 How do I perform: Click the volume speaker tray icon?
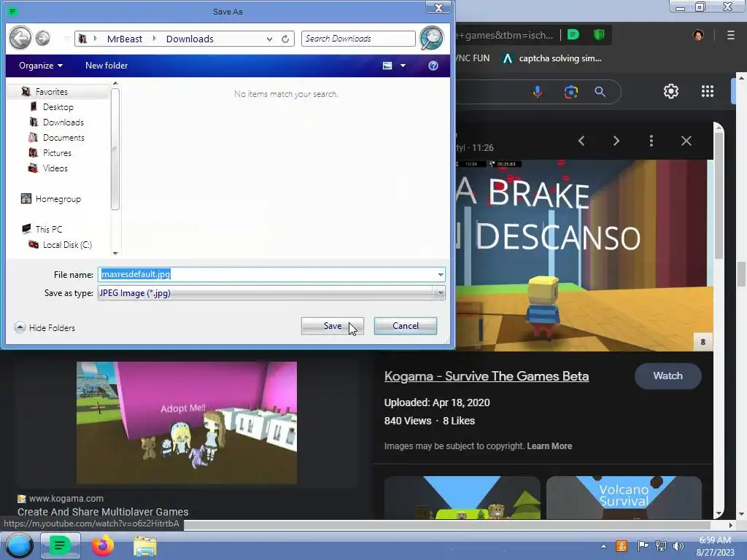tap(678, 546)
